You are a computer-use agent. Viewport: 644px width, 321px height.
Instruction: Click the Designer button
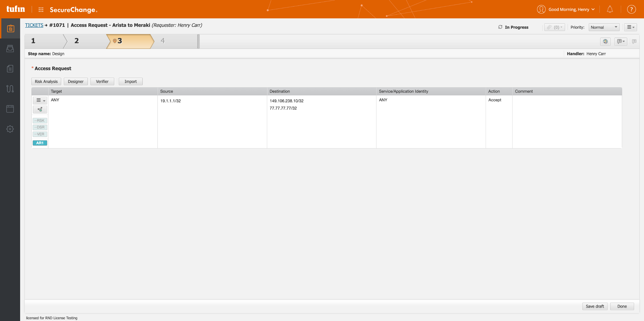pos(75,81)
